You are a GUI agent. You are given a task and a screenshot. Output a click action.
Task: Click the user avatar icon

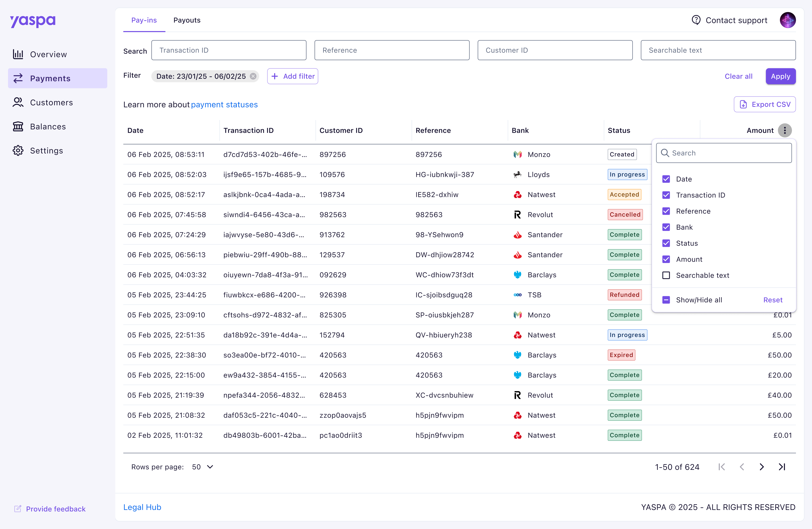(x=787, y=20)
